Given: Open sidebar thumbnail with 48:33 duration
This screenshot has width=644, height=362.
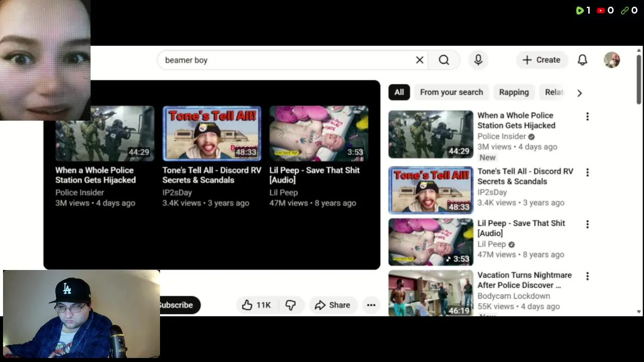Looking at the screenshot, I should [431, 190].
